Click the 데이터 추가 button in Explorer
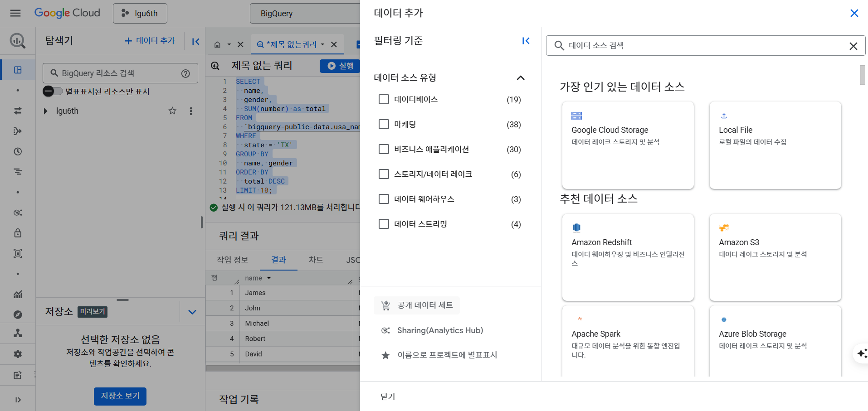Screen dimensions: 868x411 tap(150, 41)
